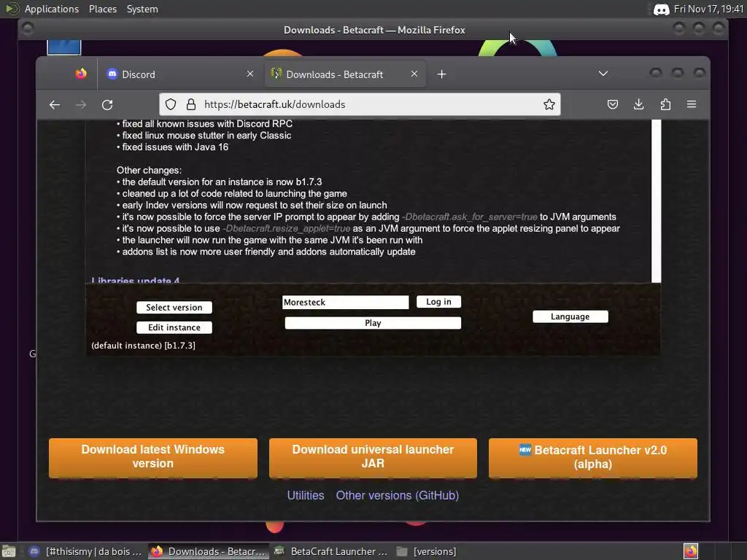Click the Other changes: text
The width and height of the screenshot is (747, 560).
tap(149, 171)
